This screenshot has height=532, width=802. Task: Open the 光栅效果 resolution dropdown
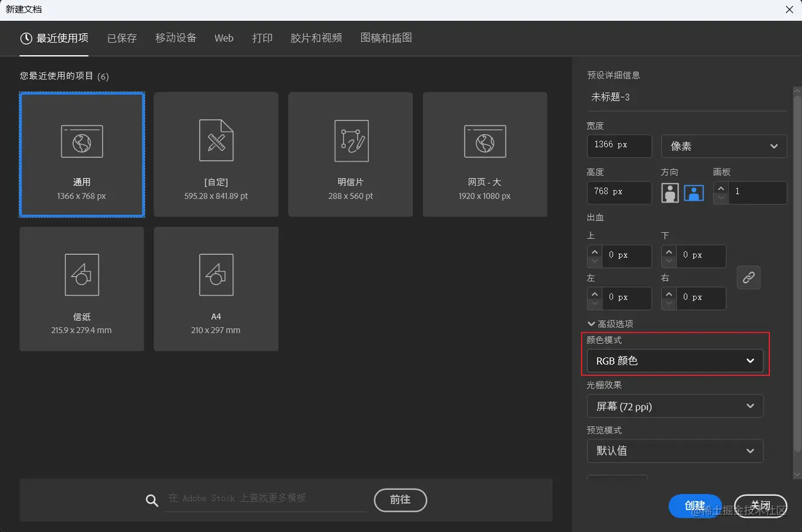point(675,406)
